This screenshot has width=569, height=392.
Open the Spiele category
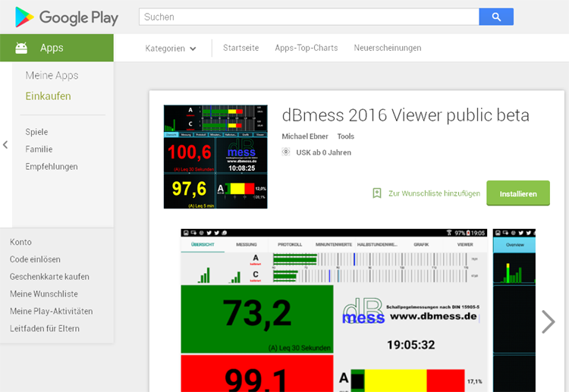(x=36, y=132)
